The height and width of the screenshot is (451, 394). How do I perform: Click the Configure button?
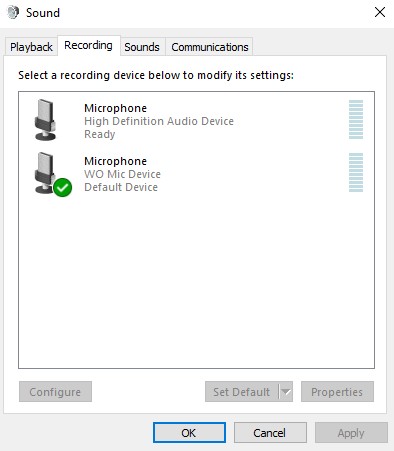(55, 392)
